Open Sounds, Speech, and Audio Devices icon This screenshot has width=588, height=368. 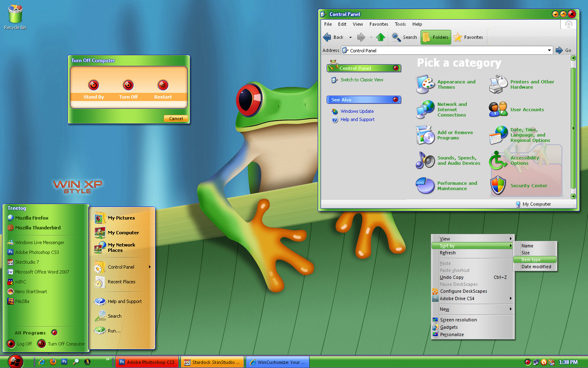(425, 160)
